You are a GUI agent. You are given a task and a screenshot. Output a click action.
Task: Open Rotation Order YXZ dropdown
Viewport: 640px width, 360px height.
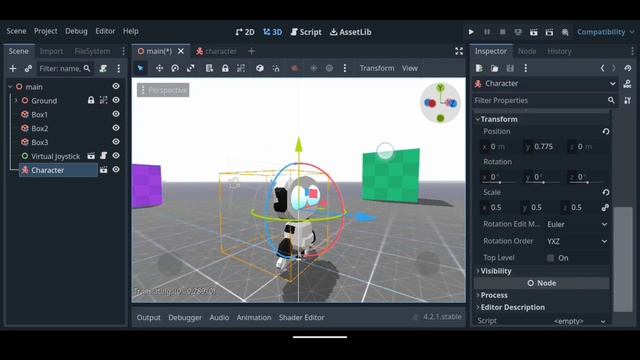pyautogui.click(x=577, y=241)
